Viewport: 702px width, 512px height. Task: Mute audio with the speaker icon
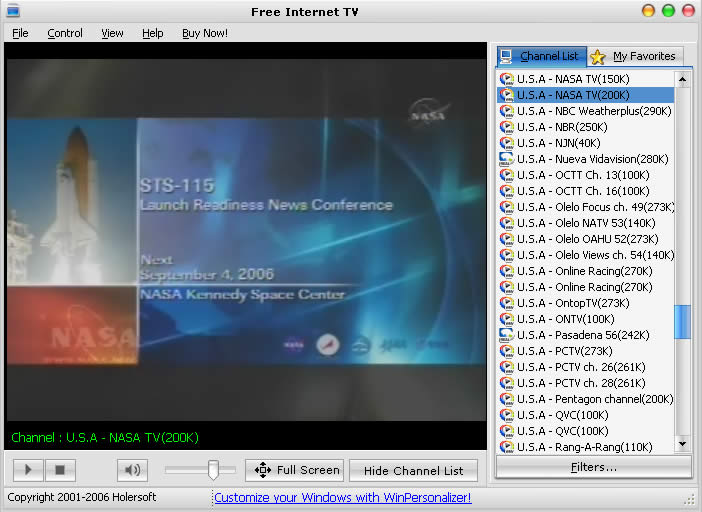point(132,469)
